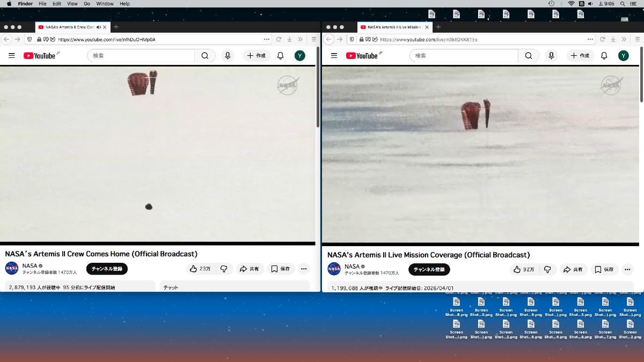Image resolution: width=644 pixels, height=362 pixels.
Task: Click search magnifier button in right window
Action: [x=529, y=56]
